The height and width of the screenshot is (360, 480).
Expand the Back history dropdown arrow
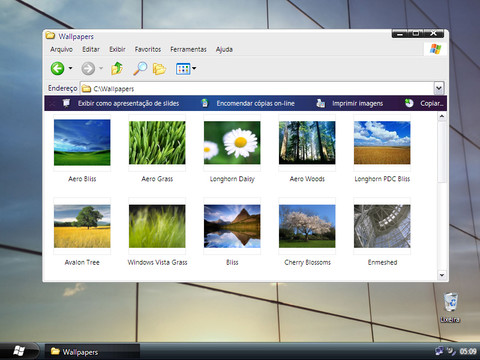coord(70,68)
